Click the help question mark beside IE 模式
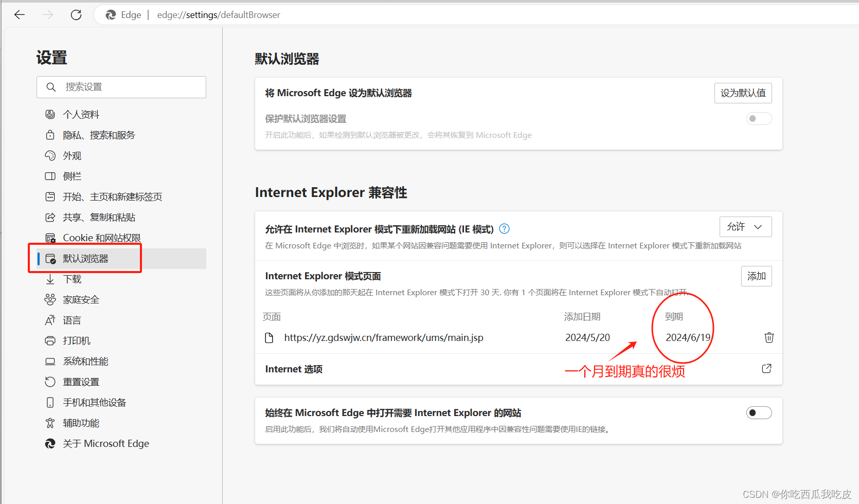The image size is (859, 504). pyautogui.click(x=505, y=229)
